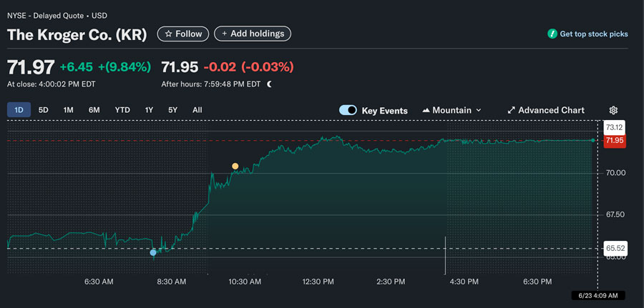Click the final green data point
The width and height of the screenshot is (644, 308).
point(592,140)
